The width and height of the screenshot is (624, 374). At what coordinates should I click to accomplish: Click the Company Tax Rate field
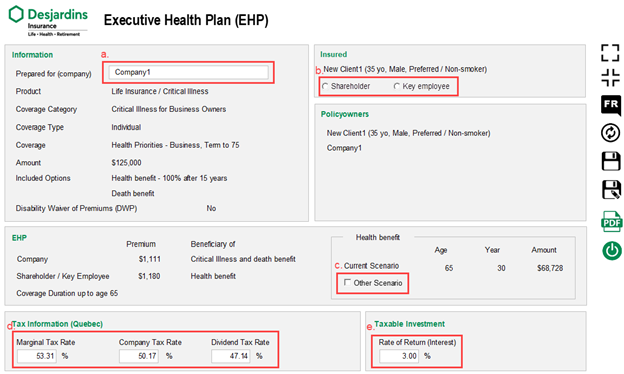point(138,356)
